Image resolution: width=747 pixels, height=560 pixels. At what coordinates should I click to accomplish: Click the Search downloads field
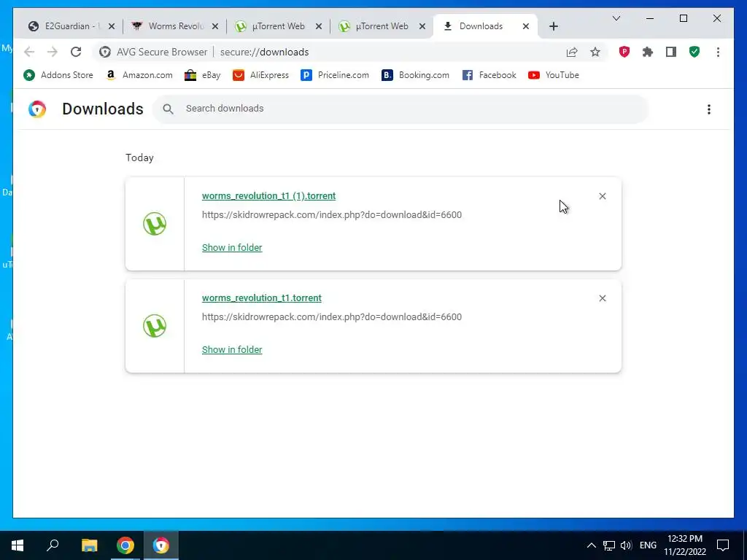[x=400, y=109]
